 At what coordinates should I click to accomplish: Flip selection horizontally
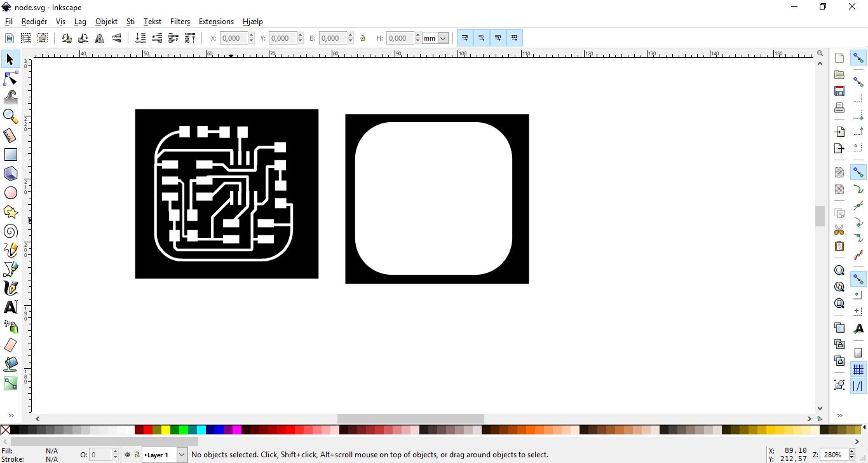coord(100,38)
